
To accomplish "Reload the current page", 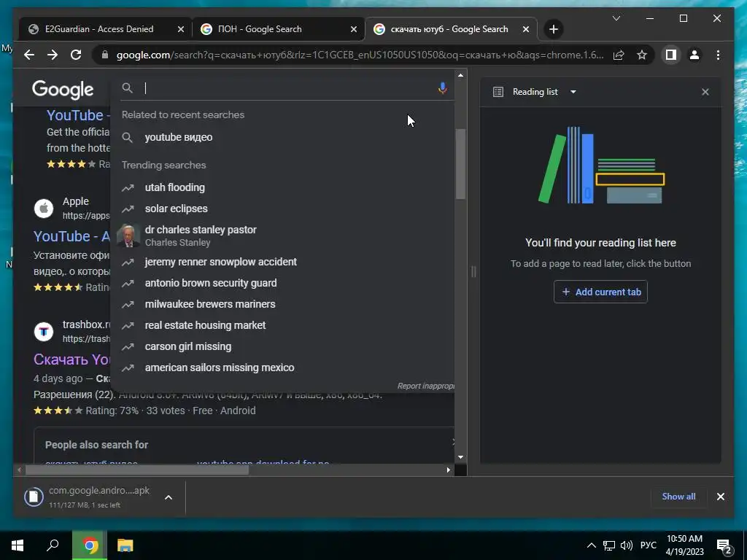I will [x=76, y=55].
